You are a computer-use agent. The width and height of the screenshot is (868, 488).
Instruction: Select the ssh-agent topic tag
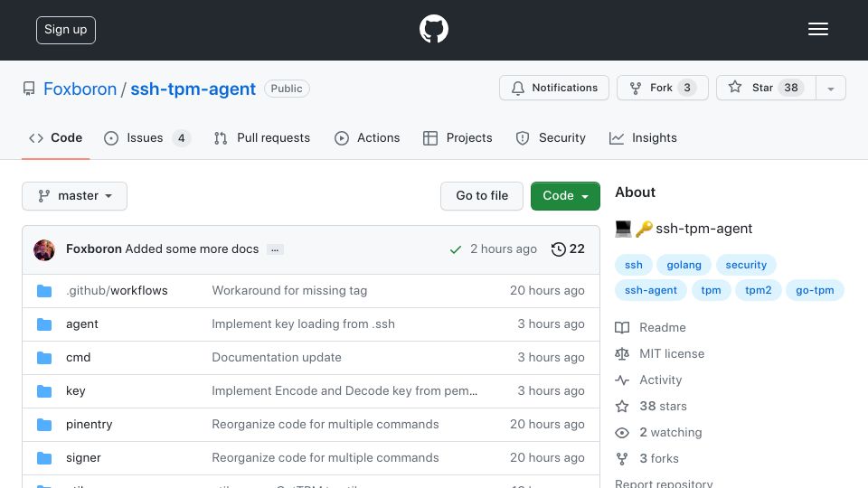click(x=650, y=290)
